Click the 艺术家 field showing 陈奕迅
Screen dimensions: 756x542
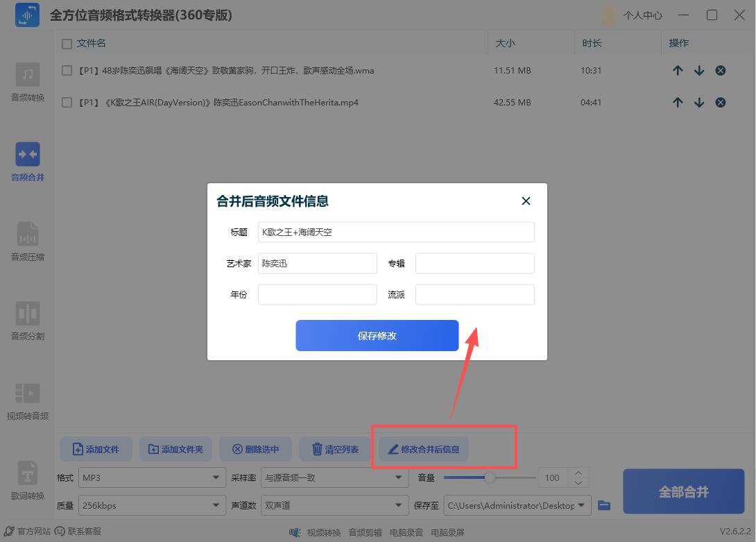coord(317,263)
